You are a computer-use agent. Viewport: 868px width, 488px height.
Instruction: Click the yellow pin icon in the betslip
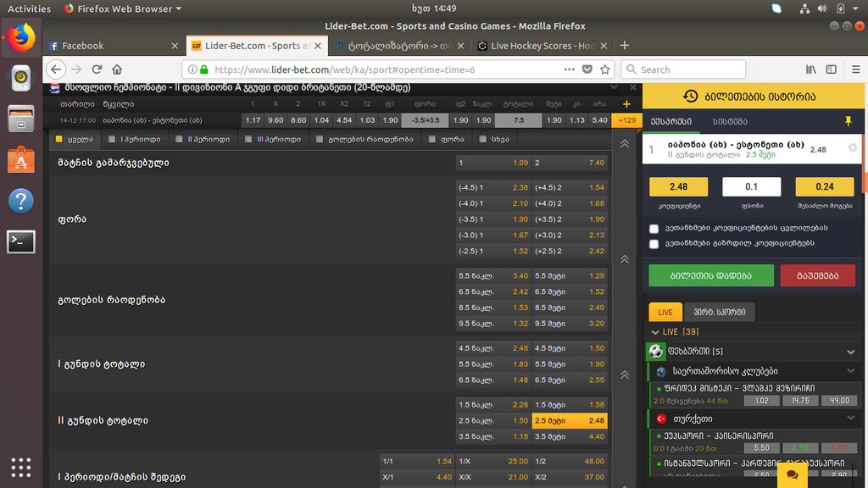coord(848,121)
